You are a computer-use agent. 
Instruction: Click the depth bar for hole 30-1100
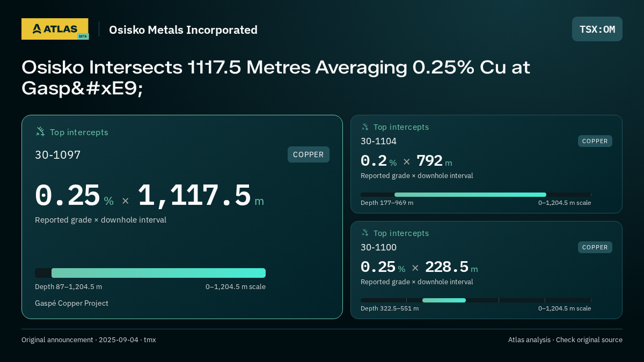coord(476,300)
